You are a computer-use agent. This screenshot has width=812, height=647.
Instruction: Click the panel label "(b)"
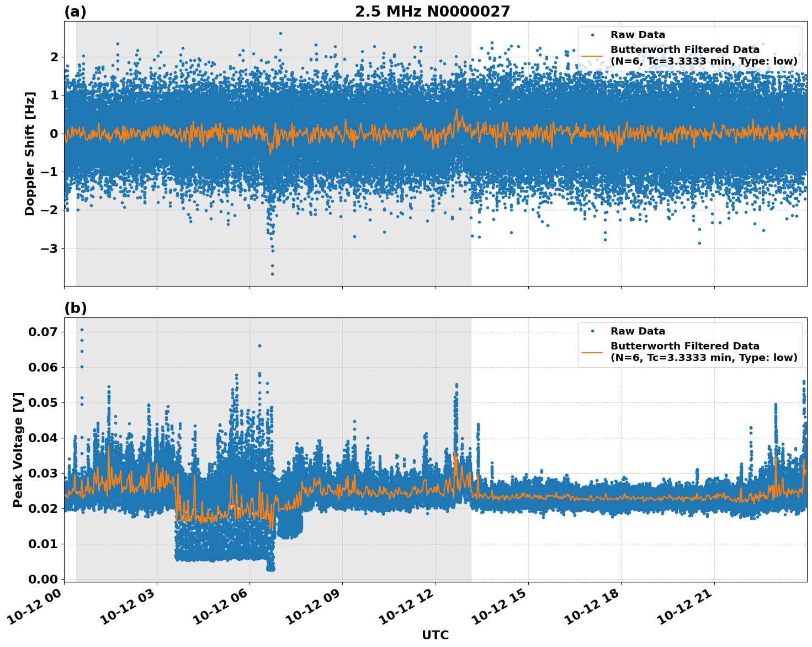click(76, 308)
